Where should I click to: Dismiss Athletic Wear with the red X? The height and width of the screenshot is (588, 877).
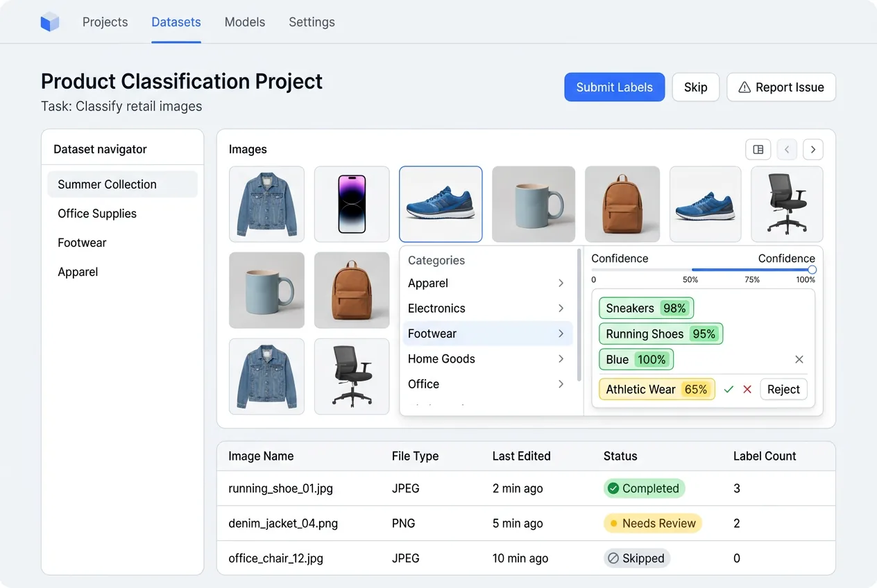(746, 389)
